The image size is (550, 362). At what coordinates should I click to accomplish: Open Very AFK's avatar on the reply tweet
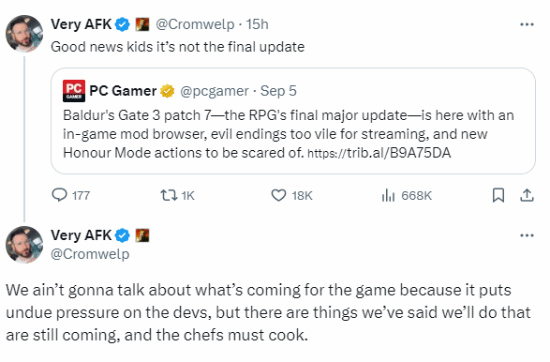(24, 244)
